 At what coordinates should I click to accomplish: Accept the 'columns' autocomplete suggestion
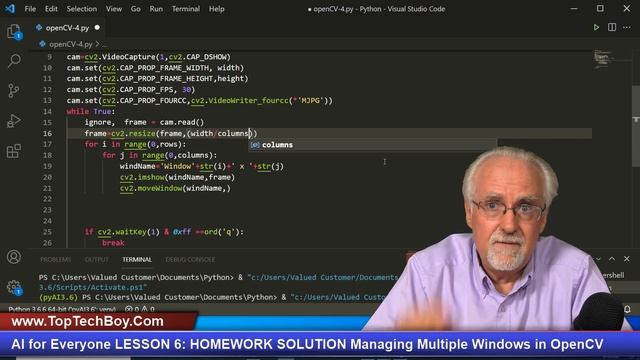point(372,144)
